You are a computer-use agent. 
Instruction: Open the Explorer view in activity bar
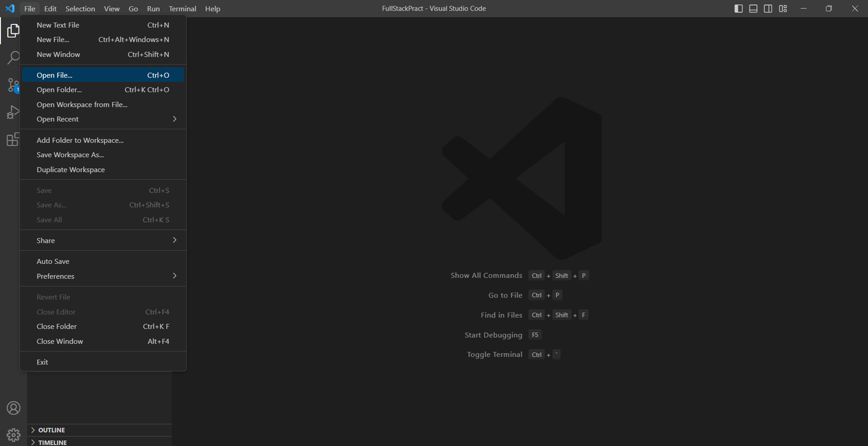[x=13, y=31]
